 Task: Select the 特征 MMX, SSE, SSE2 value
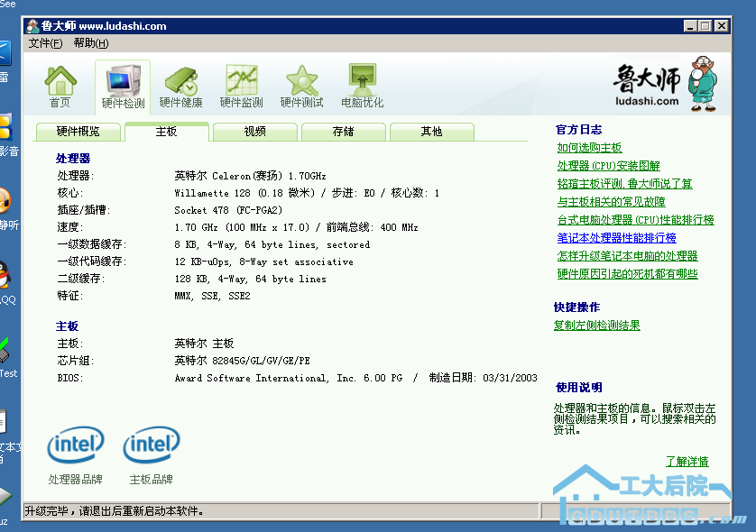pyautogui.click(x=212, y=296)
